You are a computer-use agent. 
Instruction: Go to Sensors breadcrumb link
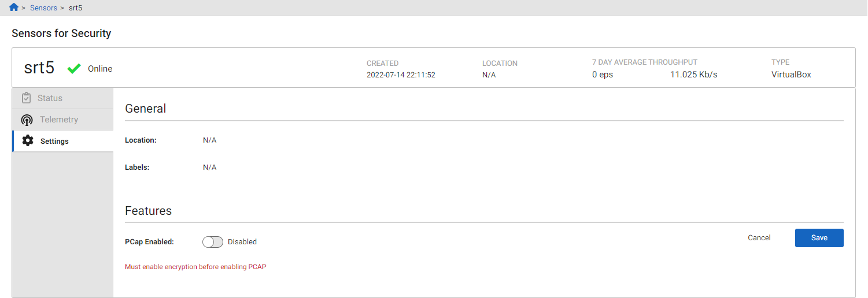[x=43, y=8]
